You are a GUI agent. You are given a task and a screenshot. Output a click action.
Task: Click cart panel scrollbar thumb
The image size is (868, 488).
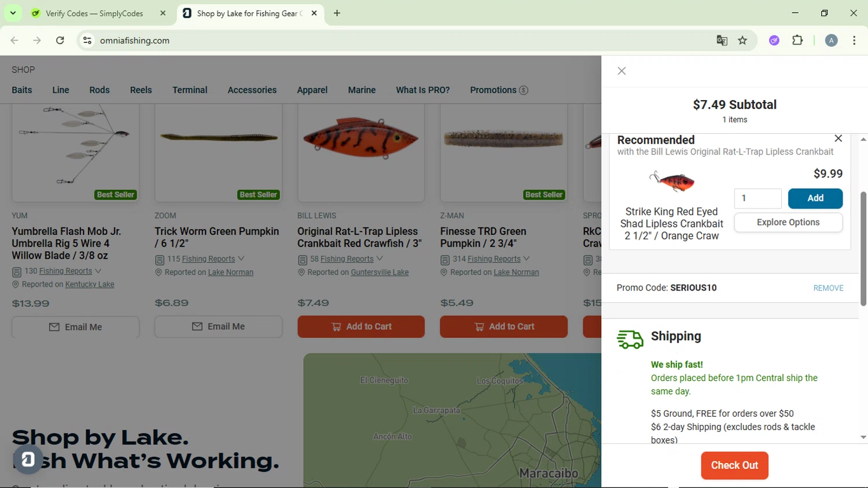863,249
